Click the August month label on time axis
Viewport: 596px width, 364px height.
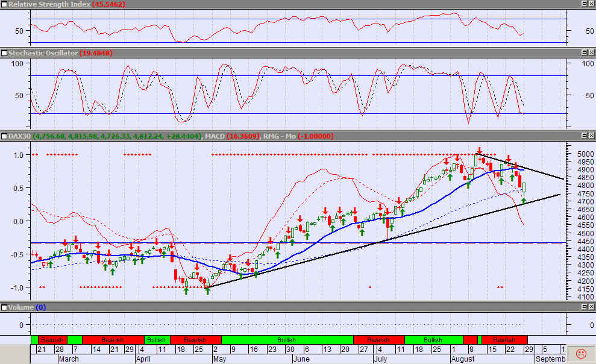(x=464, y=359)
